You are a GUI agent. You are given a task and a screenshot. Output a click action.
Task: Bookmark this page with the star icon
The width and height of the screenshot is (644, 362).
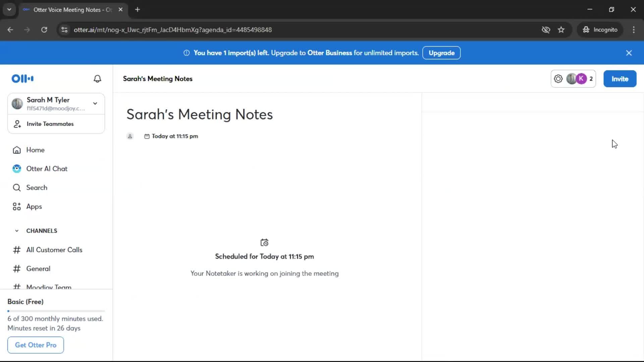pos(561,30)
